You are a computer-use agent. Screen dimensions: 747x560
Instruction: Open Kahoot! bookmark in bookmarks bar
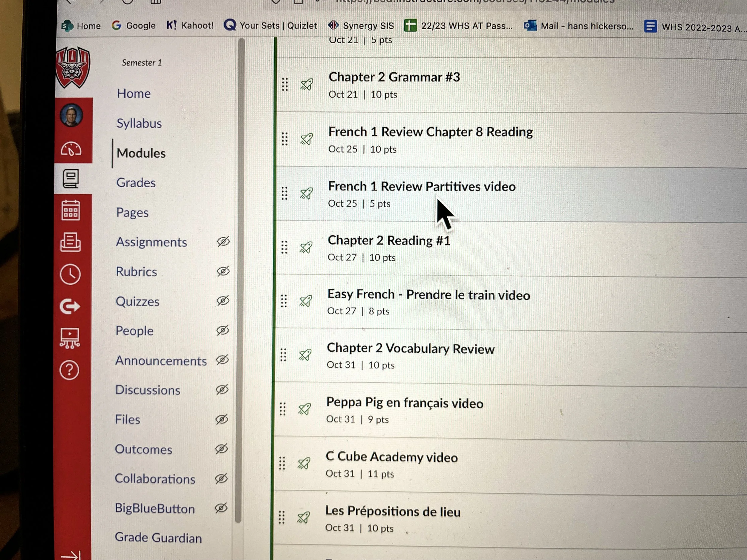pos(190,25)
